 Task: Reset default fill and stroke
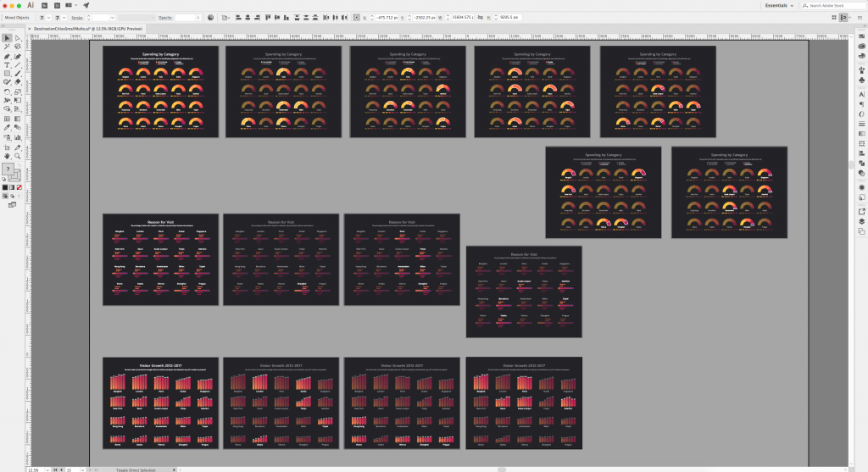pyautogui.click(x=4, y=178)
